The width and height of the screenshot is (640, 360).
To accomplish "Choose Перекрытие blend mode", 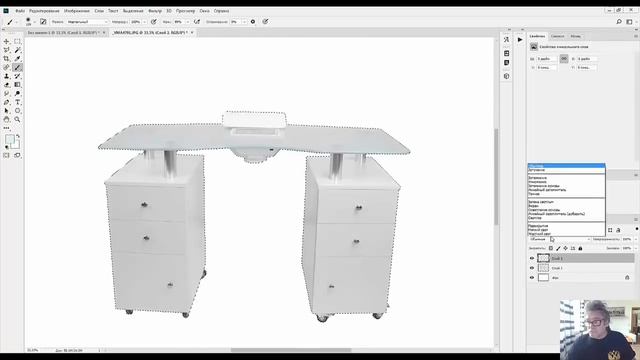I will point(538,226).
